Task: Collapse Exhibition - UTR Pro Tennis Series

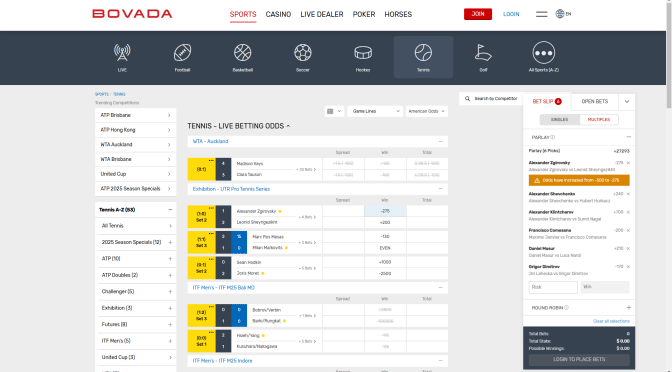Action: tap(440, 189)
